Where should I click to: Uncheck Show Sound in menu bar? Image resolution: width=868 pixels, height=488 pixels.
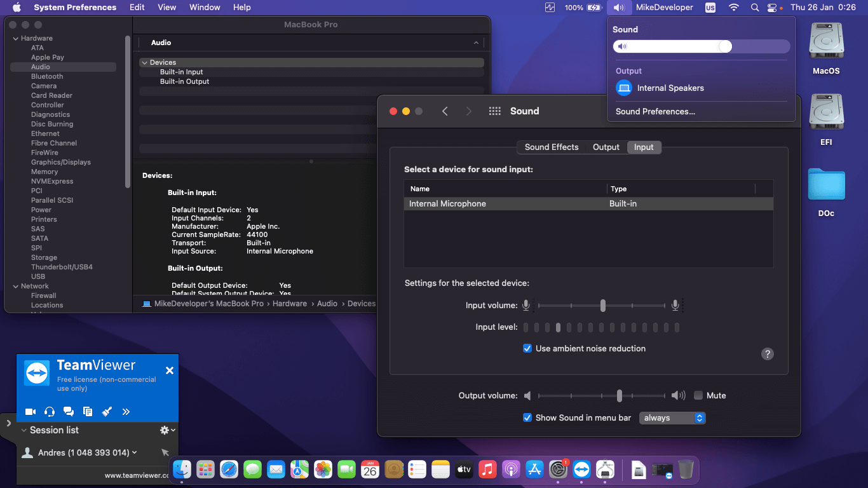pos(527,417)
